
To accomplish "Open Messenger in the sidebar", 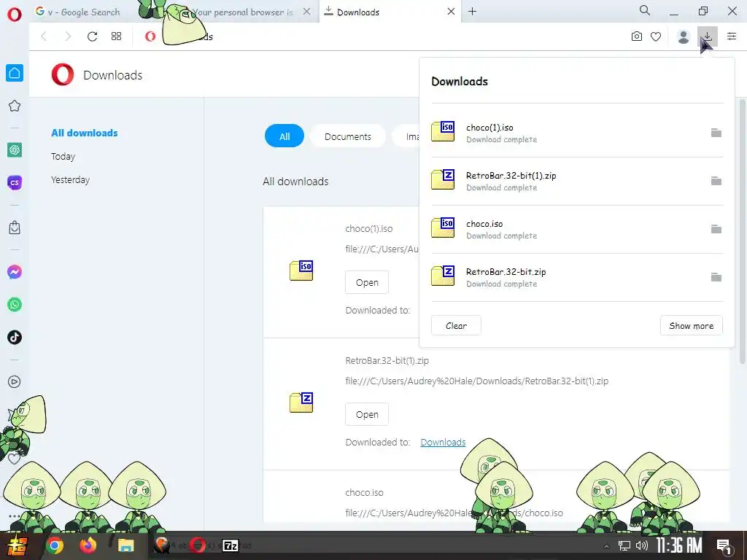I will tap(15, 272).
